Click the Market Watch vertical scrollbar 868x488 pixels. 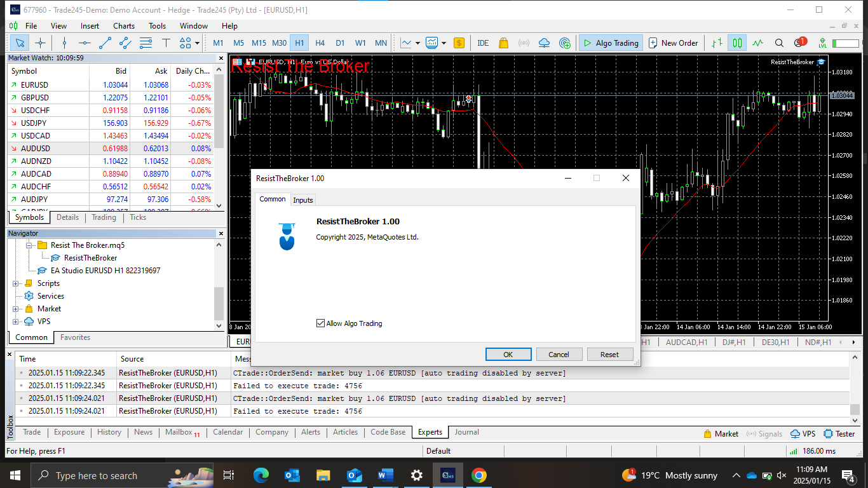(219, 137)
